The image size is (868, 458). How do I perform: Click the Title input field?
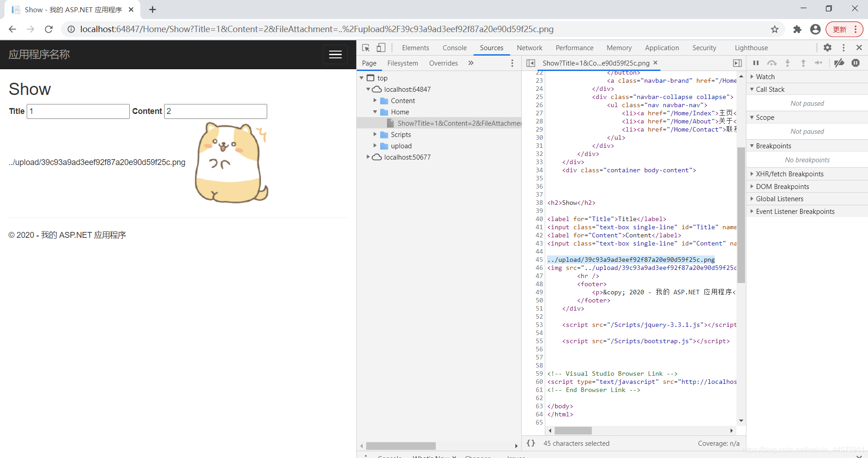[78, 111]
